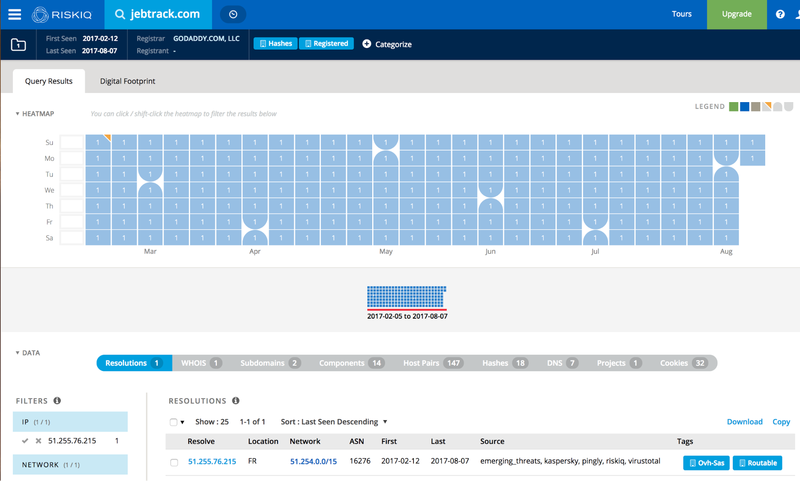Image resolution: width=800 pixels, height=481 pixels.
Task: Click the 2017-02-05 to 2017-08-07 date label
Action: 407,317
